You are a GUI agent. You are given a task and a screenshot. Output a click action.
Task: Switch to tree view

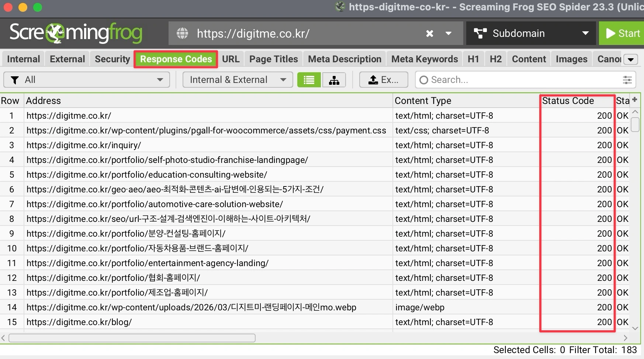point(334,80)
